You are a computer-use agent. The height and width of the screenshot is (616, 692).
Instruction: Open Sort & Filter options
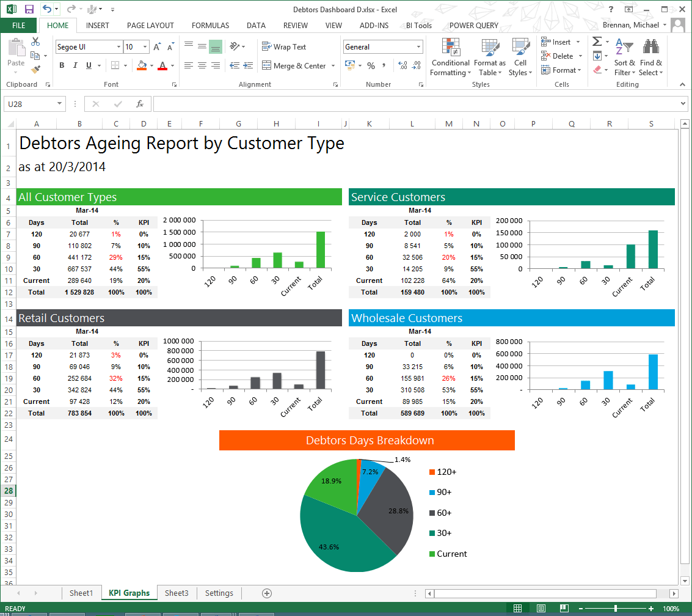[624, 58]
